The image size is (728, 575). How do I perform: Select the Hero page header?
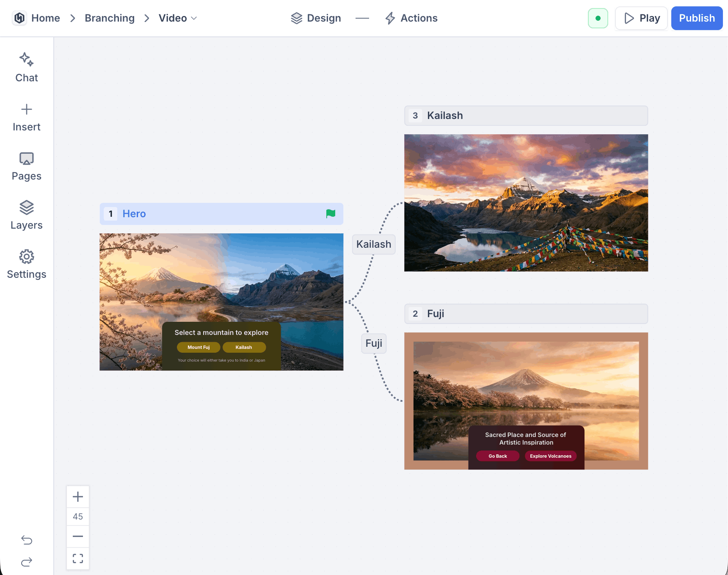pos(221,214)
